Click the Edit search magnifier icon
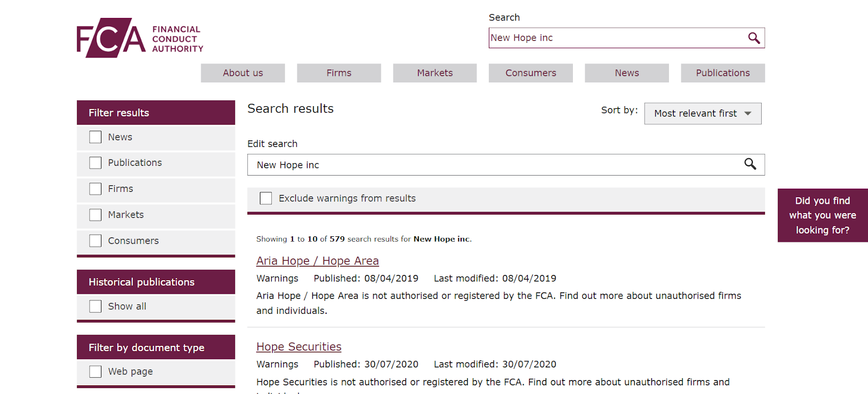This screenshot has width=868, height=394. (x=750, y=164)
